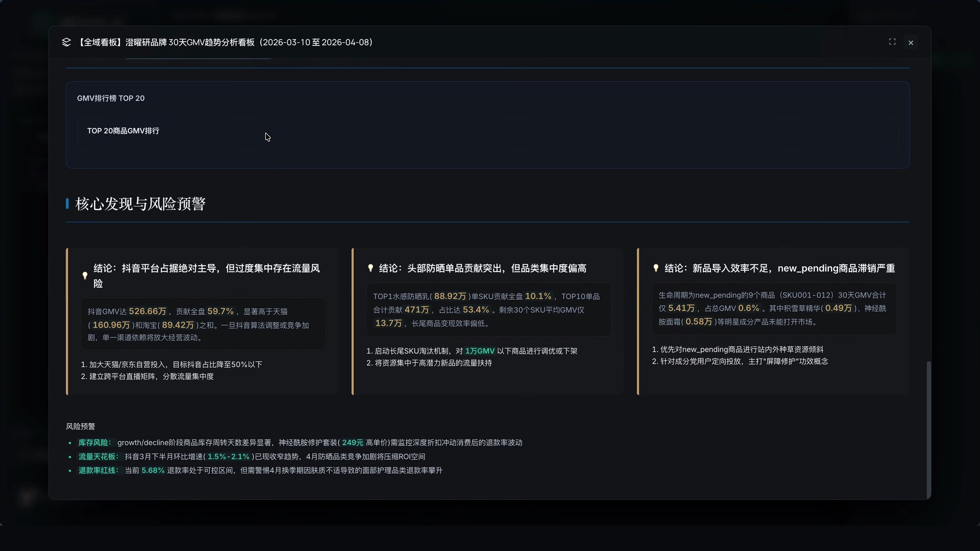The image size is (980, 551).
Task: Click the highlighted 526.66万 GMV value
Action: click(x=148, y=311)
